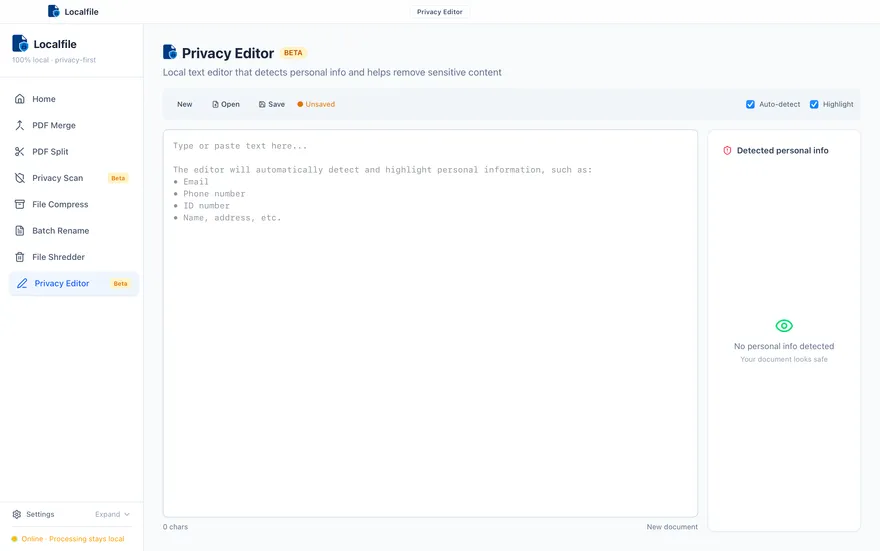Screen dimensions: 880x551
Task: Open PDF Split tool
Action: point(74,151)
